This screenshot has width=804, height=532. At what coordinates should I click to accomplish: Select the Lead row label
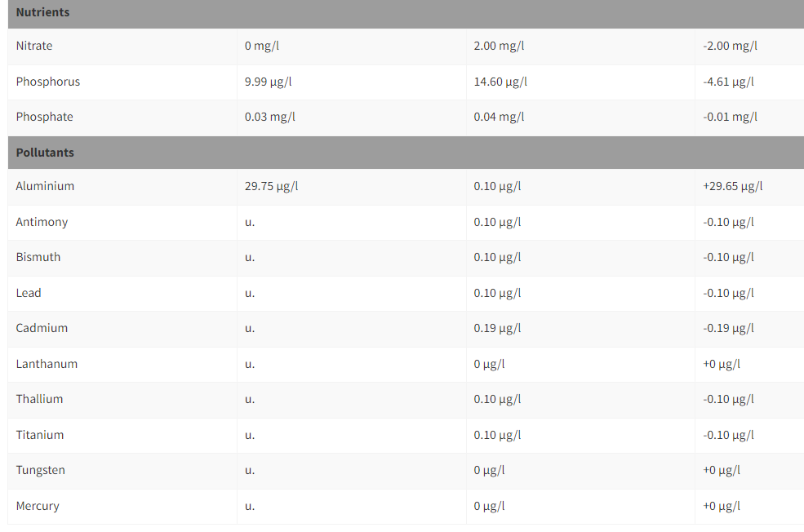[29, 293]
